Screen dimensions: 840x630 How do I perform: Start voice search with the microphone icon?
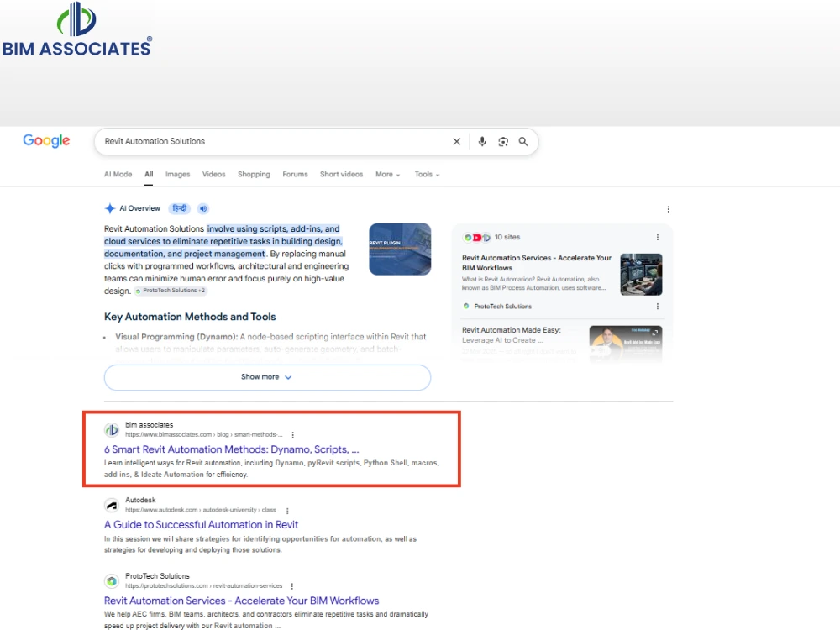coord(482,141)
